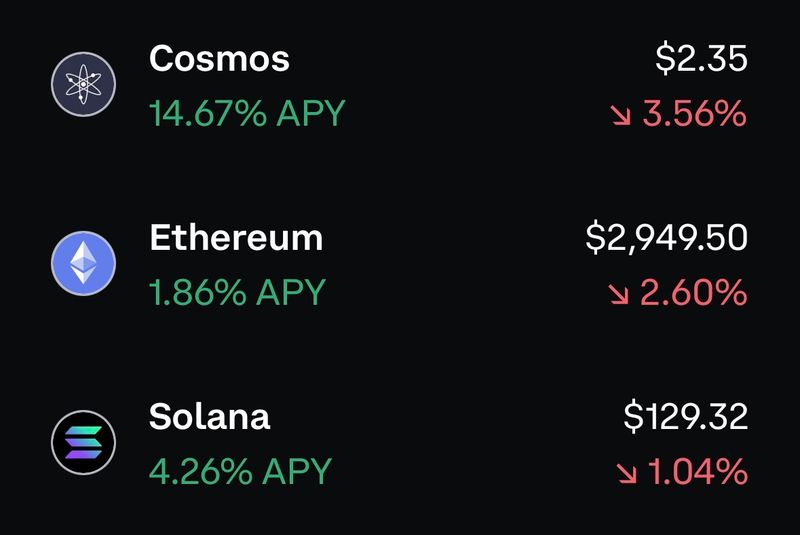Select the $2.35 Cosmos price

pyautogui.click(x=701, y=59)
